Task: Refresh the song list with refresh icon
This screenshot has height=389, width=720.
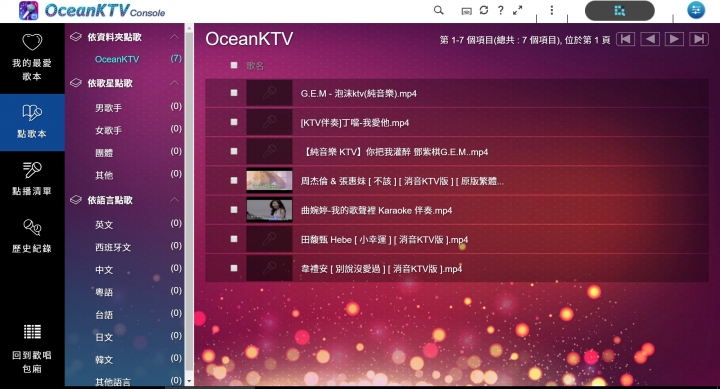Action: click(x=484, y=10)
